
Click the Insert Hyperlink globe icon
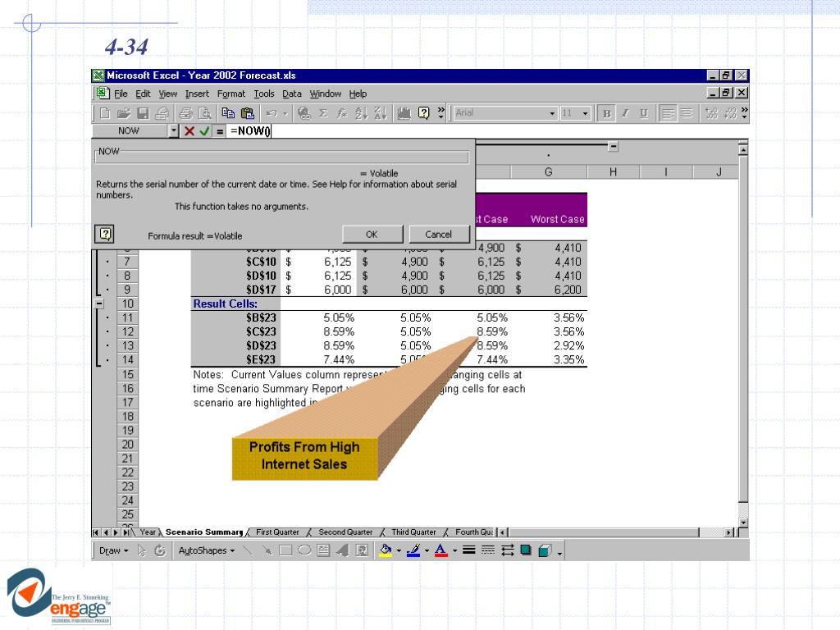304,113
